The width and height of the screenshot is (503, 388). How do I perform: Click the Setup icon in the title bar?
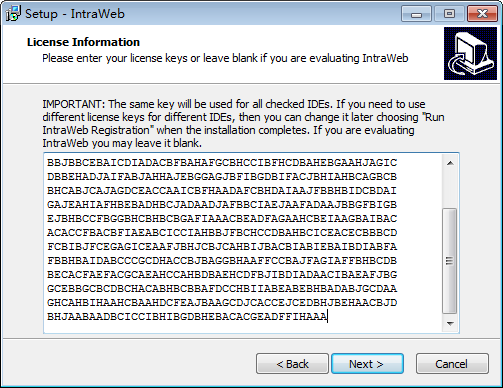[x=13, y=14]
